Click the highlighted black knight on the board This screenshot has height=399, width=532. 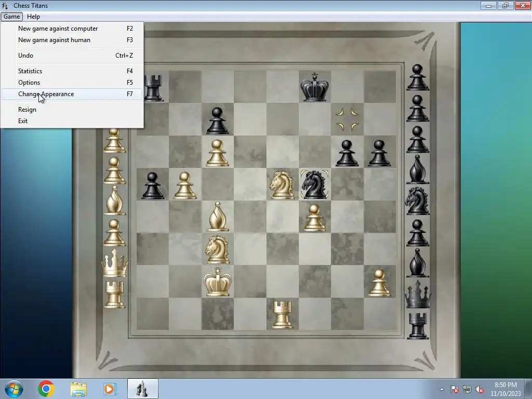(314, 184)
